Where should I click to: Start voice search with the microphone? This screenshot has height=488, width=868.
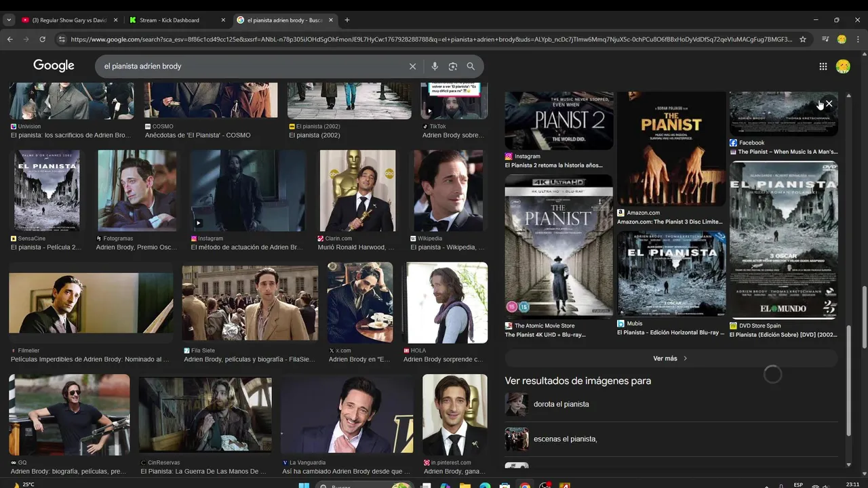click(x=435, y=66)
